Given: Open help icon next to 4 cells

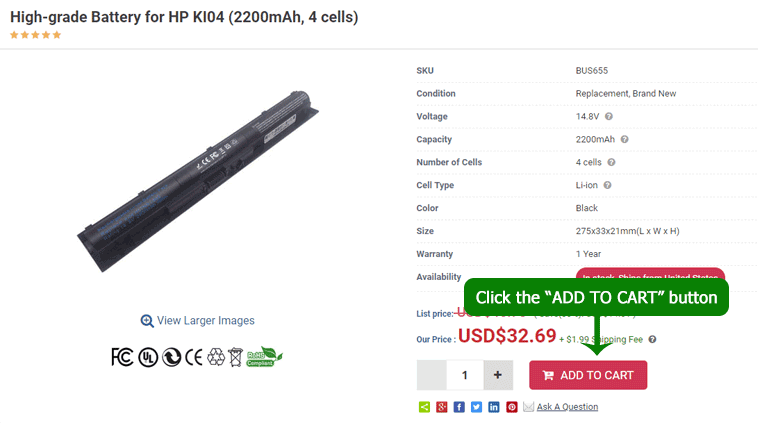Looking at the screenshot, I should pos(612,162).
